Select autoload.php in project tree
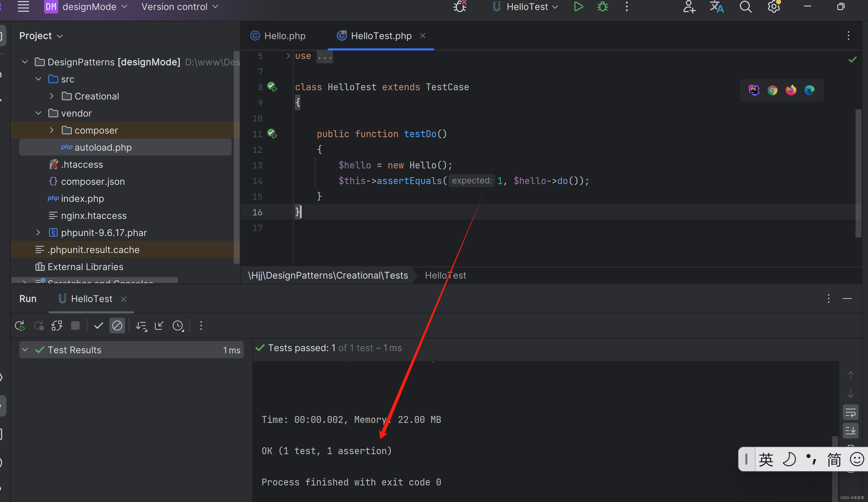This screenshot has width=868, height=502. point(125,147)
